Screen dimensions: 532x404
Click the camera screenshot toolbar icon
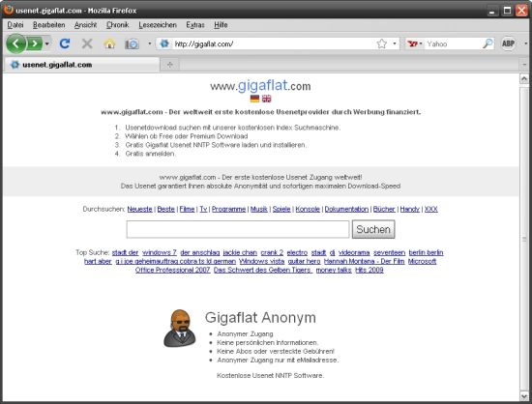(x=132, y=43)
